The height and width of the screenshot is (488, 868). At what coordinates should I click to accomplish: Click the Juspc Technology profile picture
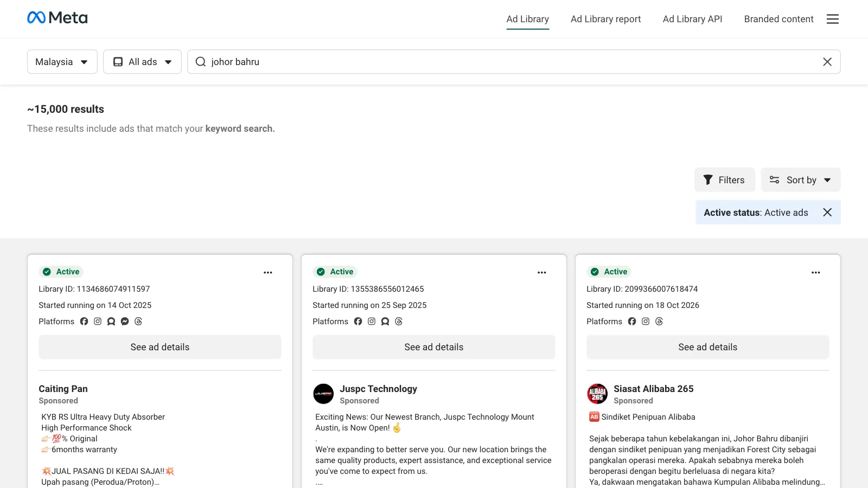pos(323,394)
